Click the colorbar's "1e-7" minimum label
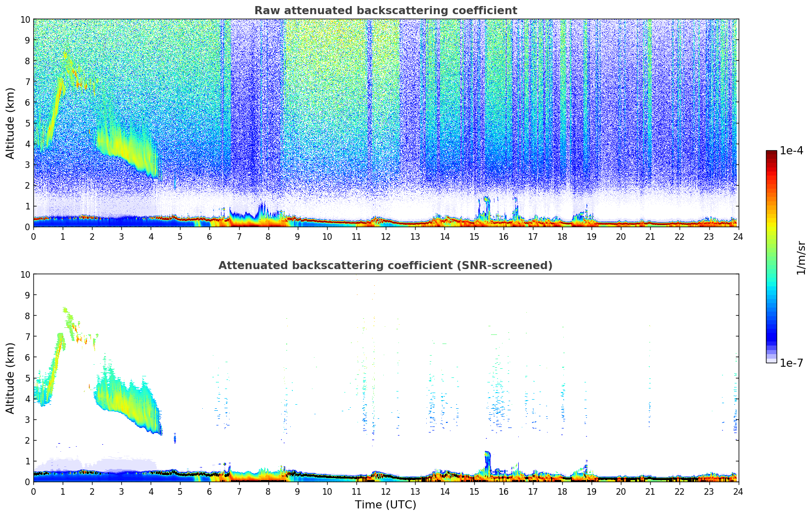 click(x=791, y=363)
